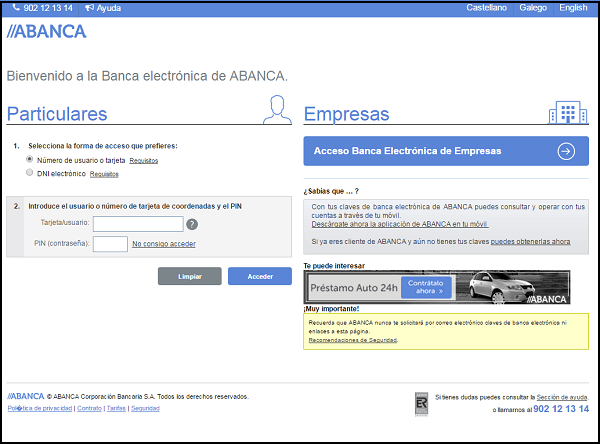600x444 pixels.
Task: Open the Contrato footer link
Action: coord(90,408)
